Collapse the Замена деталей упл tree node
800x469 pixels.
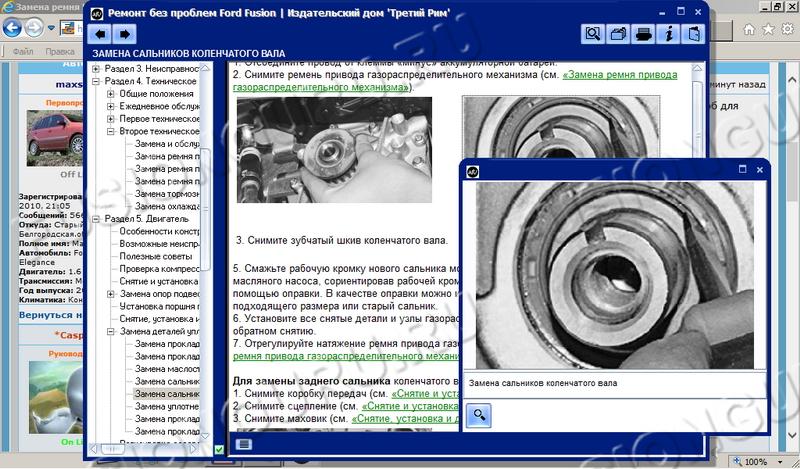[111, 332]
